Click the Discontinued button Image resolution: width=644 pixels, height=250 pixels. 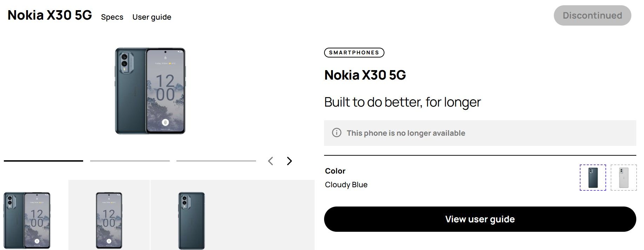pyautogui.click(x=592, y=15)
